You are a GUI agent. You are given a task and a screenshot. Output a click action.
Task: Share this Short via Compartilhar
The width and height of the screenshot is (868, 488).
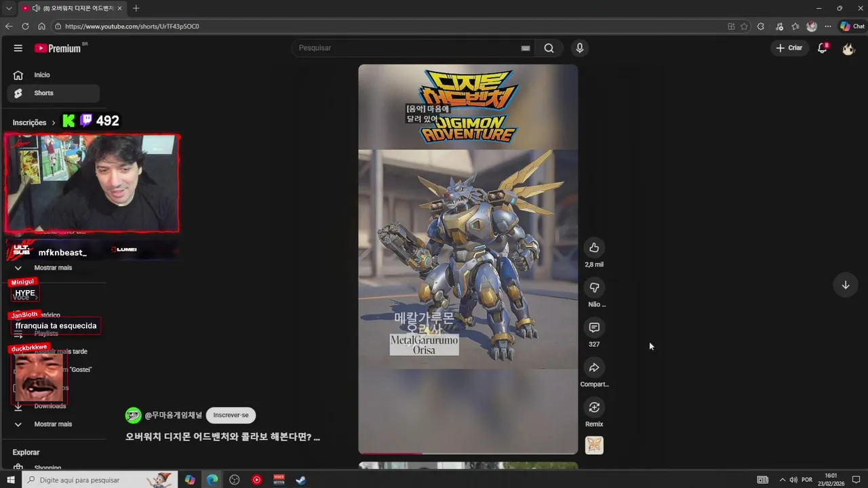tap(594, 367)
